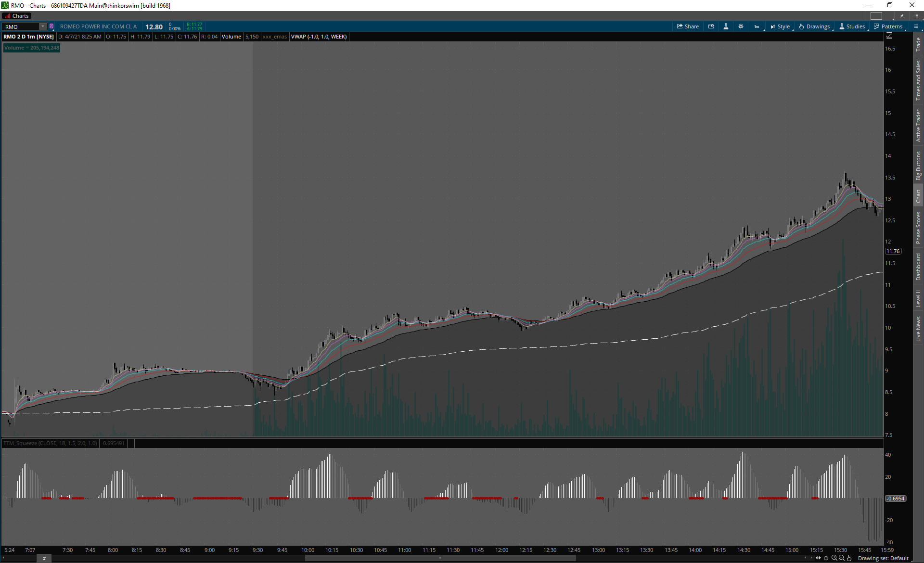The image size is (924, 563).
Task: Click the zoom in magnifier icon
Action: (834, 558)
